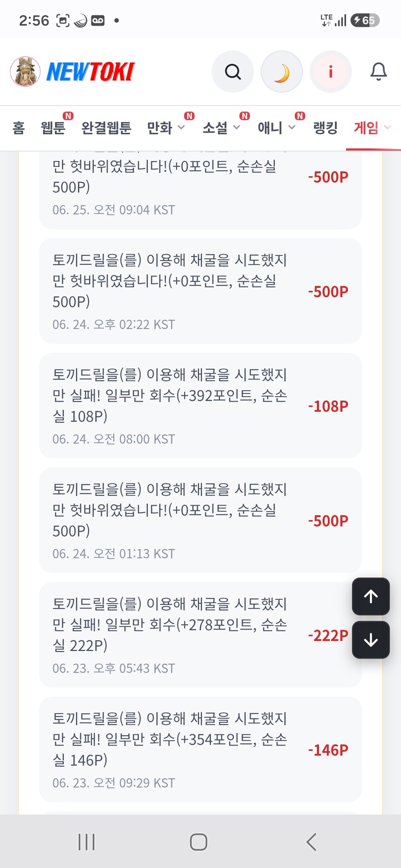
Task: Tap the NEWTOKI logo
Action: tap(91, 72)
